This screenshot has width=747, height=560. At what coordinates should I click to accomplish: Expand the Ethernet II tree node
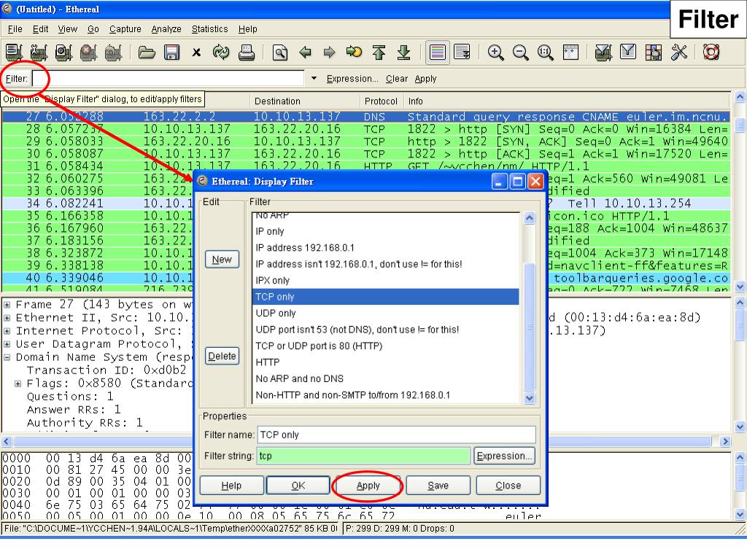coord(7,318)
